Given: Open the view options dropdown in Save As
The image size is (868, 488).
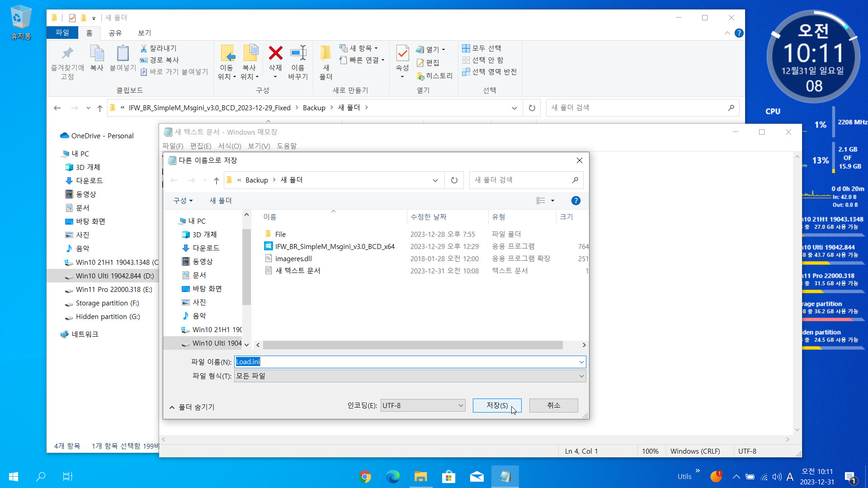Looking at the screenshot, I should [x=552, y=201].
